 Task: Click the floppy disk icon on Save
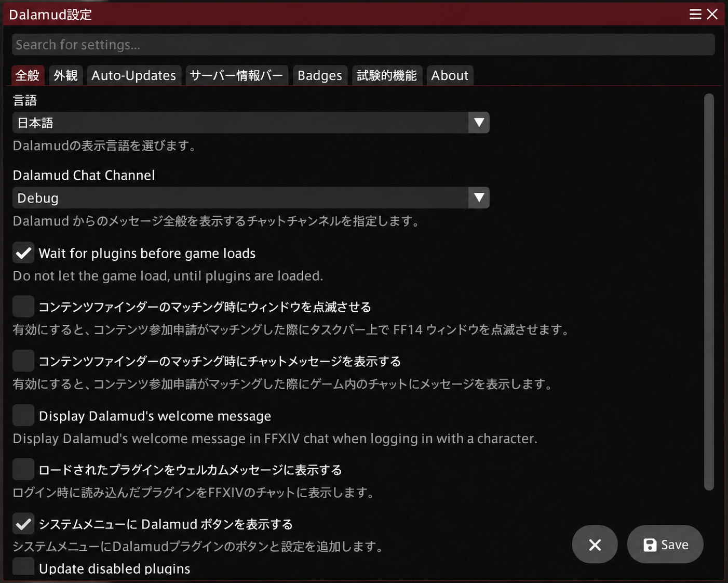(x=650, y=545)
